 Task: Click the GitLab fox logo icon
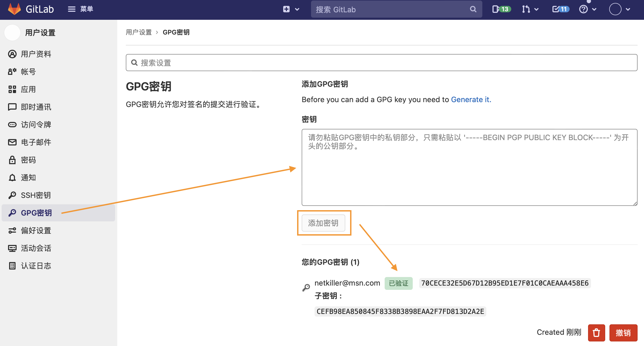click(x=14, y=9)
